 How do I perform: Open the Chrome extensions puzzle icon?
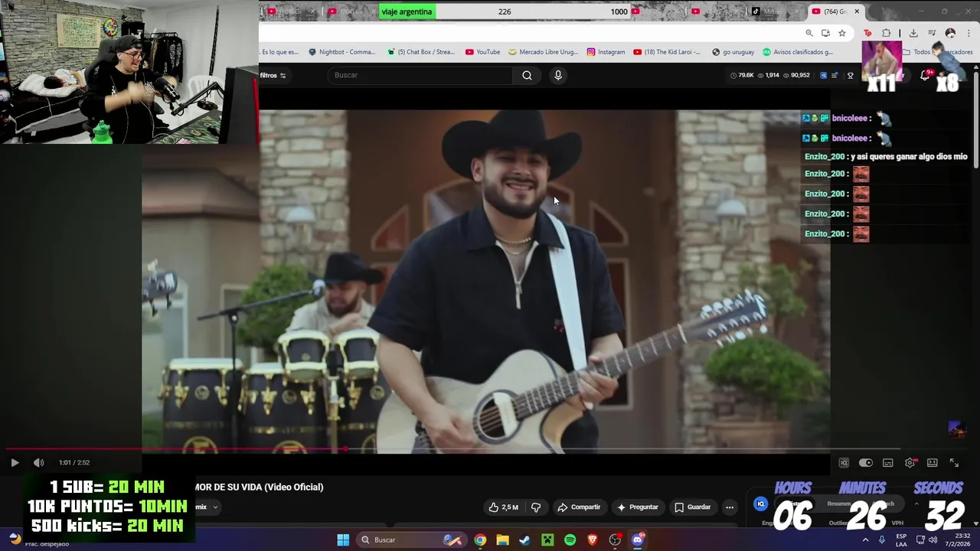click(886, 33)
